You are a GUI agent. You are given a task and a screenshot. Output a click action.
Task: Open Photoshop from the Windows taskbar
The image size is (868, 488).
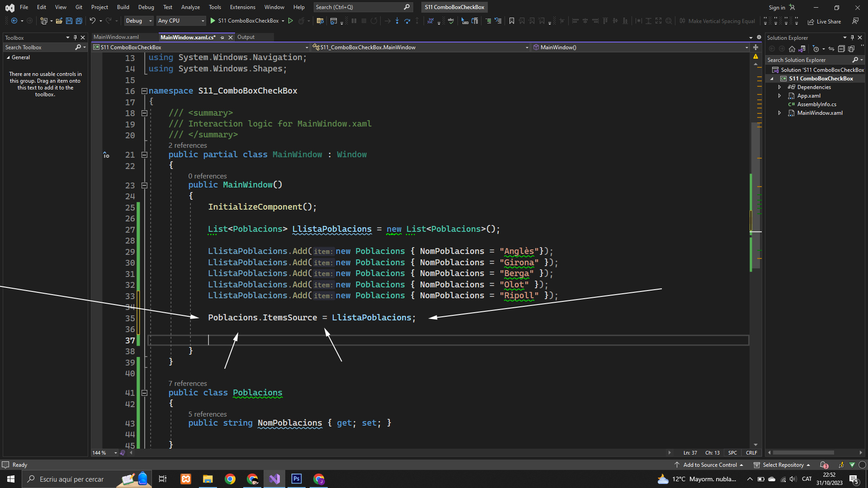pos(297,479)
